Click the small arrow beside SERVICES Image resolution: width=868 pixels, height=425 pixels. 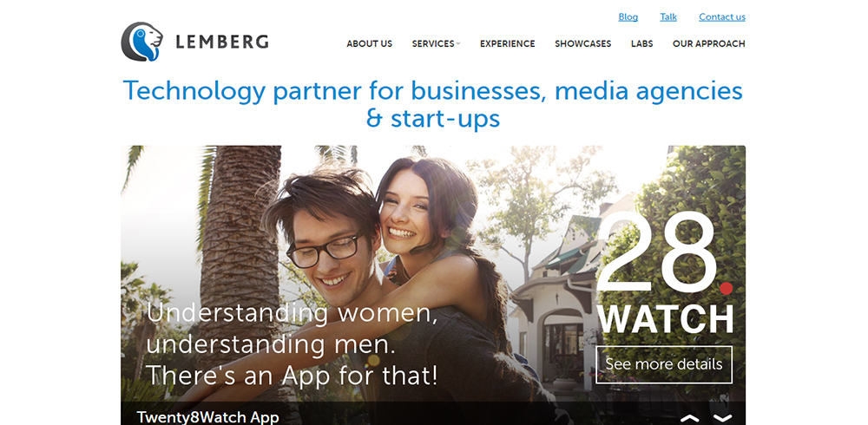tap(458, 43)
